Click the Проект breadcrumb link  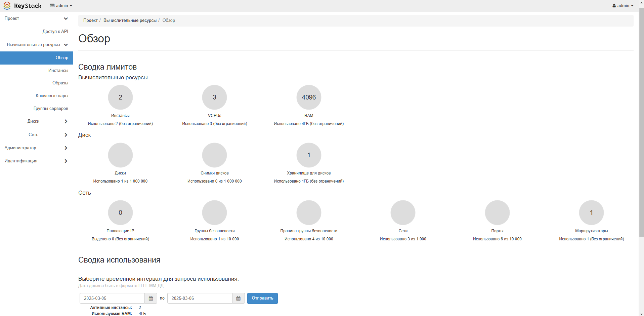coord(90,21)
